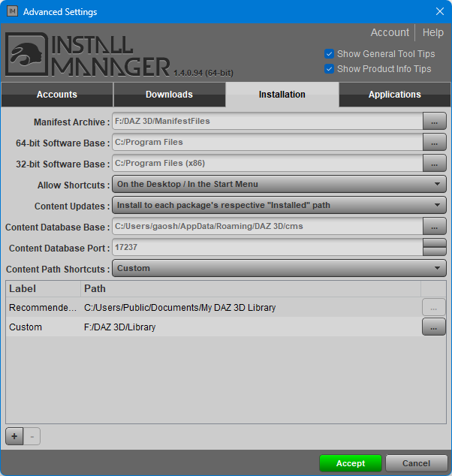Go to the Applications tab
The width and height of the screenshot is (452, 476).
394,95
